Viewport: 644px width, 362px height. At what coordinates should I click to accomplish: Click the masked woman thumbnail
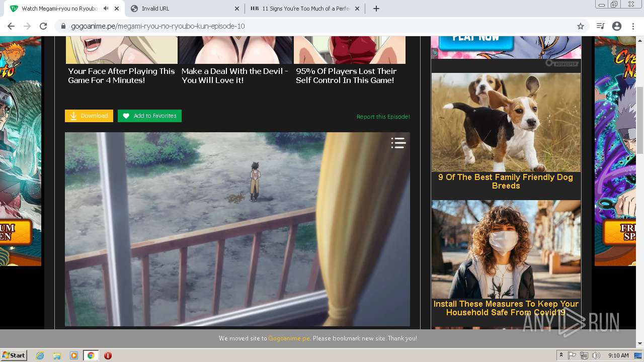coord(506,249)
